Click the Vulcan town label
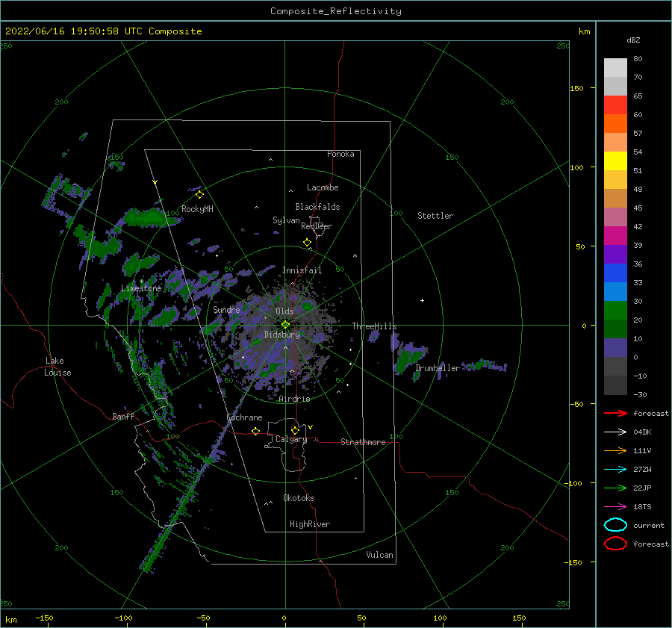Viewport: 672px width, 628px height. point(379,555)
